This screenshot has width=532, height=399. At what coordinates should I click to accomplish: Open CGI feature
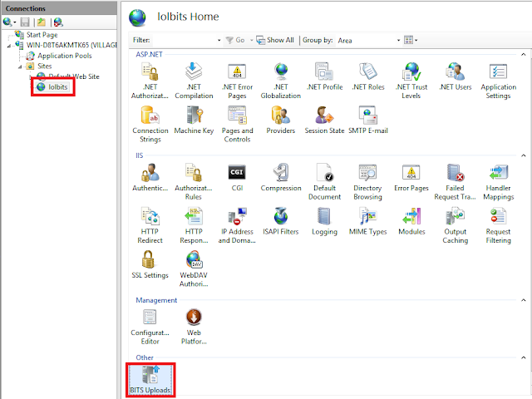pos(237,178)
